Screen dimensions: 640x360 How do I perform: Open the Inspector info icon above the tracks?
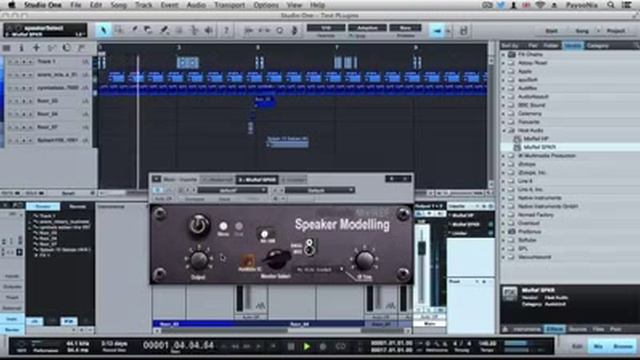22,48
